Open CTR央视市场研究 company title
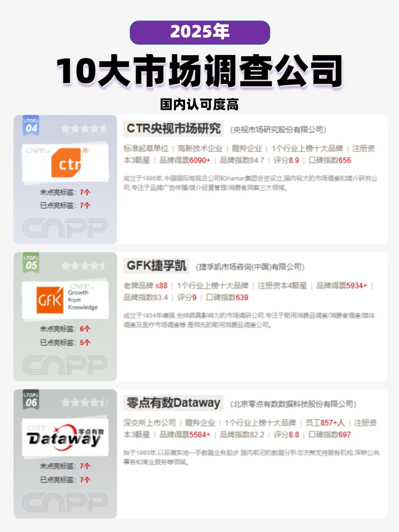This screenshot has width=399, height=532. pos(174,129)
